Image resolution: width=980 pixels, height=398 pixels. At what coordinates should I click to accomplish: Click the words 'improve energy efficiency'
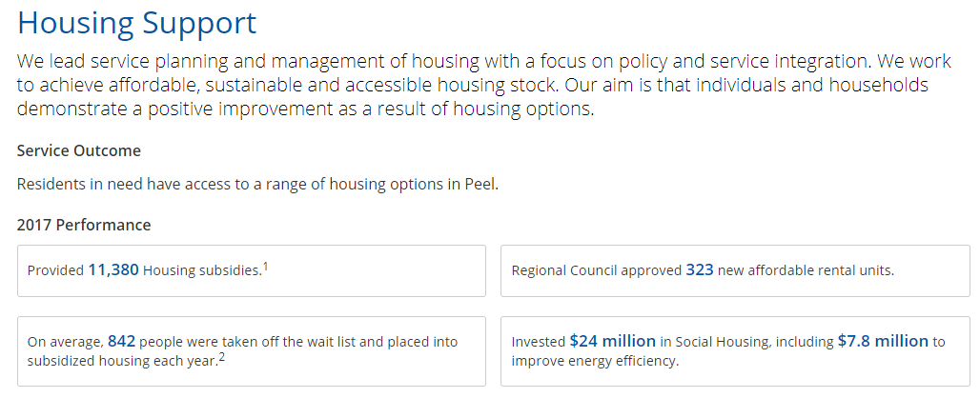coord(595,361)
